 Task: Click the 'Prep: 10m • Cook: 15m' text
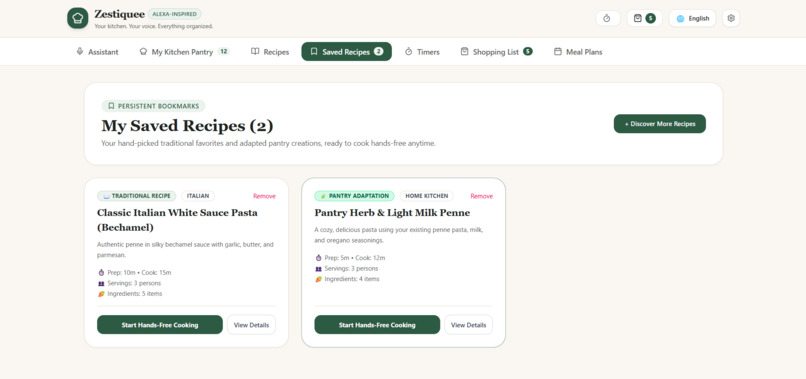139,273
